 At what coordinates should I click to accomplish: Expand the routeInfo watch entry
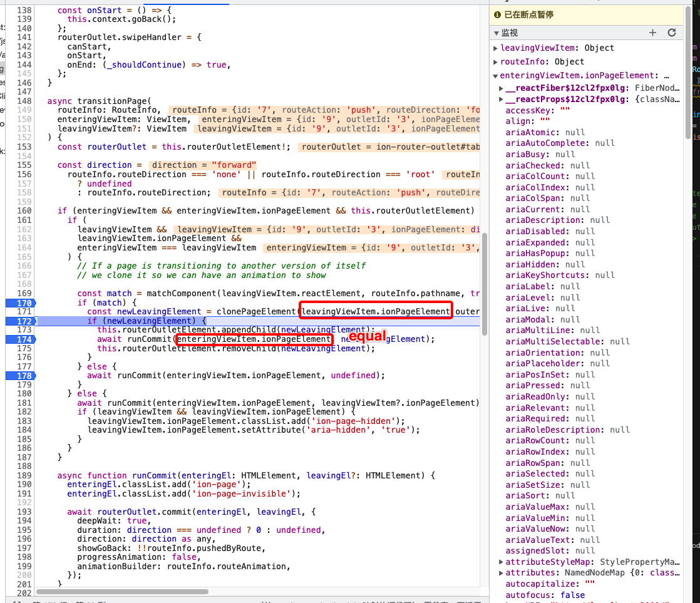click(x=495, y=62)
